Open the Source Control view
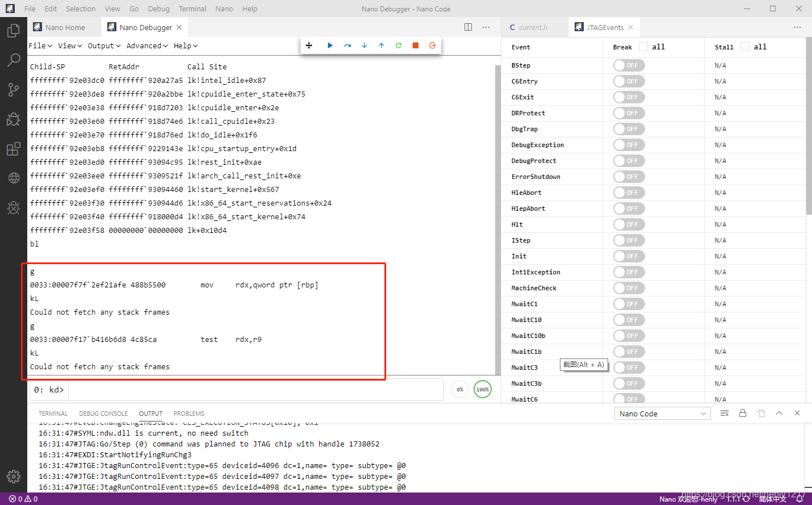Image resolution: width=812 pixels, height=505 pixels. pos(14,89)
